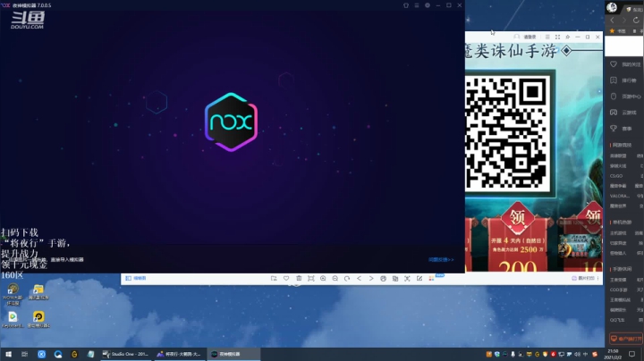The image size is (644, 361).
Task: Click the speaker volume icon in system tray
Action: pos(577,354)
